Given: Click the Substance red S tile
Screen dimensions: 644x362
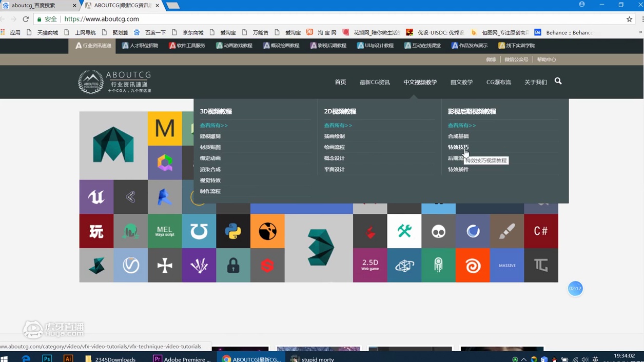Looking at the screenshot, I should click(x=267, y=265).
